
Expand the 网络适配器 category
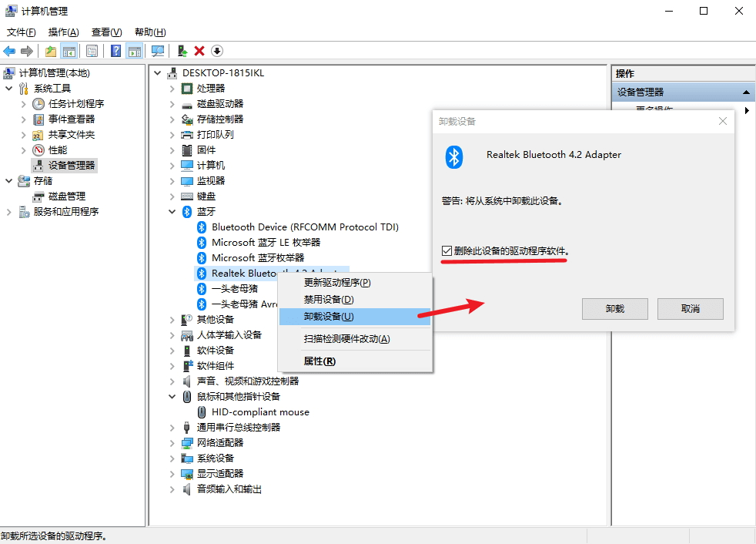pyautogui.click(x=171, y=442)
